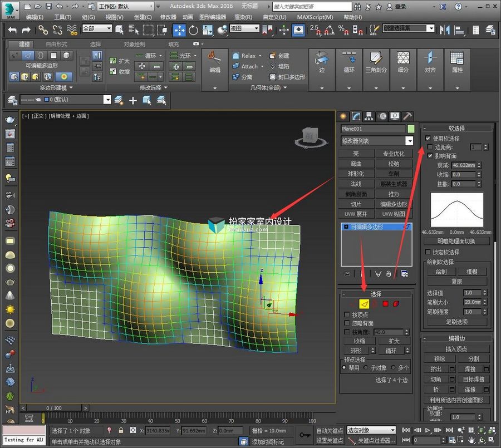Click Auto Key button
The image size is (501, 448).
coord(330,430)
